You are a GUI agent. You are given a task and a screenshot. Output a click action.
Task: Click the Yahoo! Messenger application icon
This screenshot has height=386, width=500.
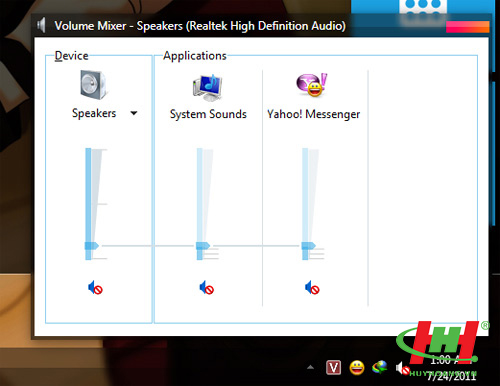pyautogui.click(x=312, y=85)
